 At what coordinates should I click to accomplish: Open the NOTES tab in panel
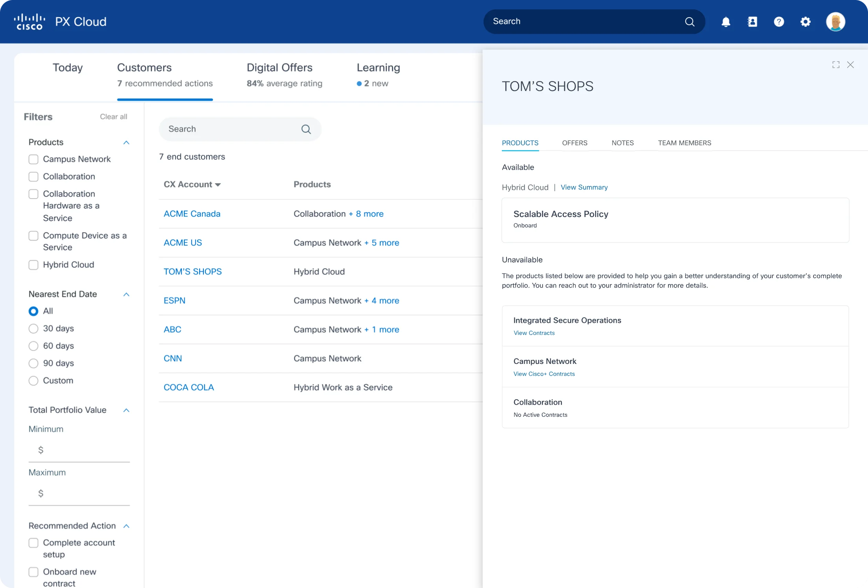(x=623, y=143)
